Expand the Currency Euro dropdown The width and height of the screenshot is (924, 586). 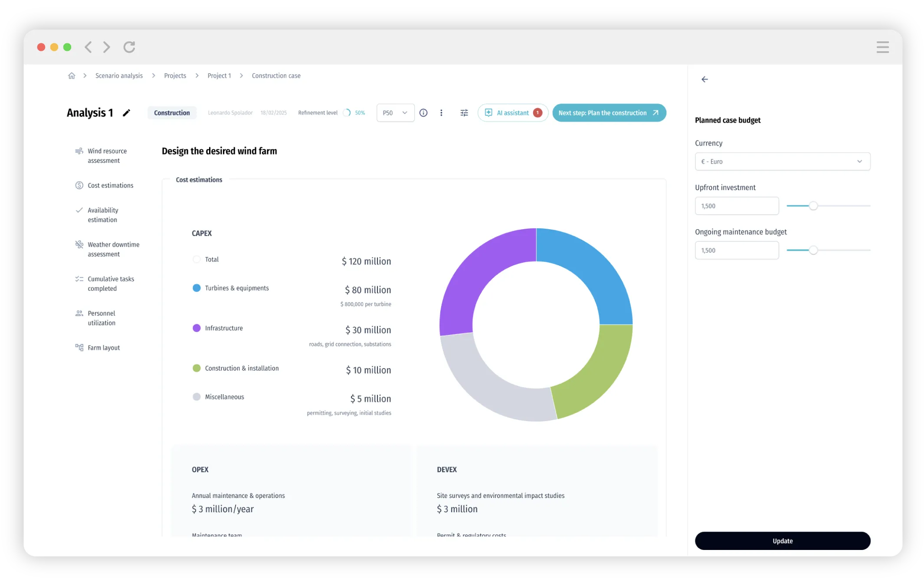tap(782, 161)
